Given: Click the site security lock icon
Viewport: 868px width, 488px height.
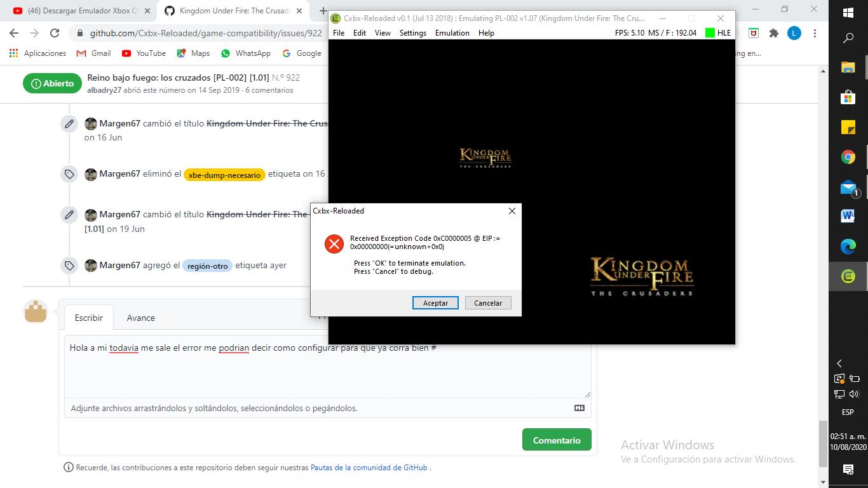Looking at the screenshot, I should pyautogui.click(x=79, y=33).
